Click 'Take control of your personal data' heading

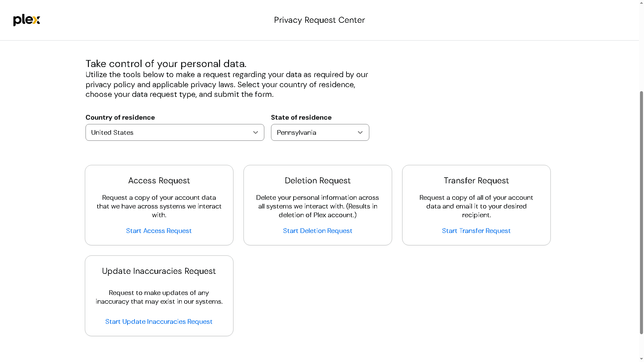tap(166, 64)
